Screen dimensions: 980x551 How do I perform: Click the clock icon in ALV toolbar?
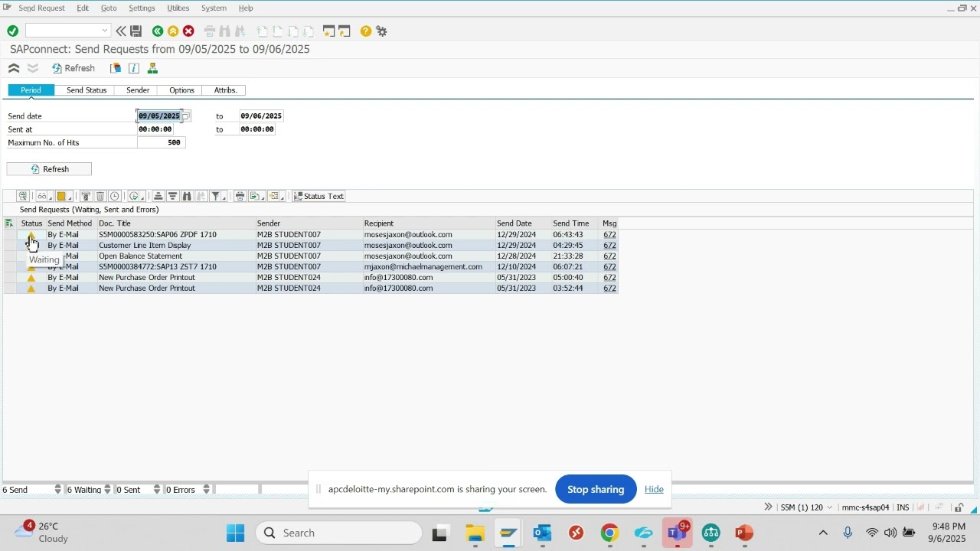pos(115,196)
